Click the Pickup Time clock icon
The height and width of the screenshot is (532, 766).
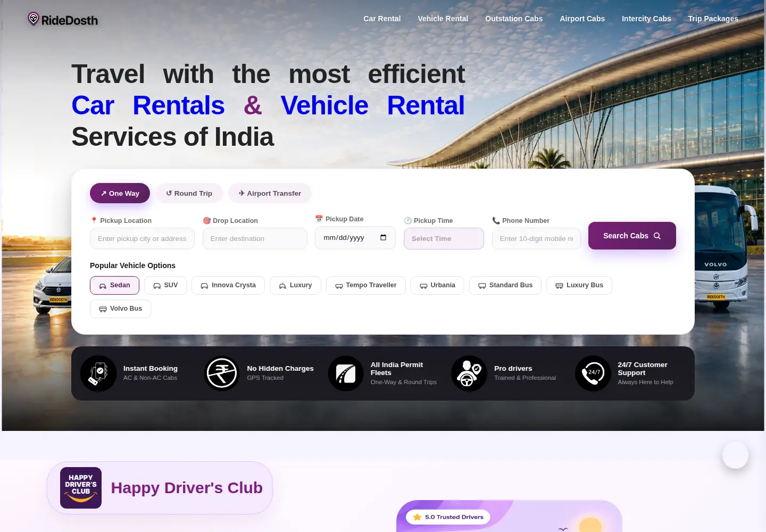[408, 220]
